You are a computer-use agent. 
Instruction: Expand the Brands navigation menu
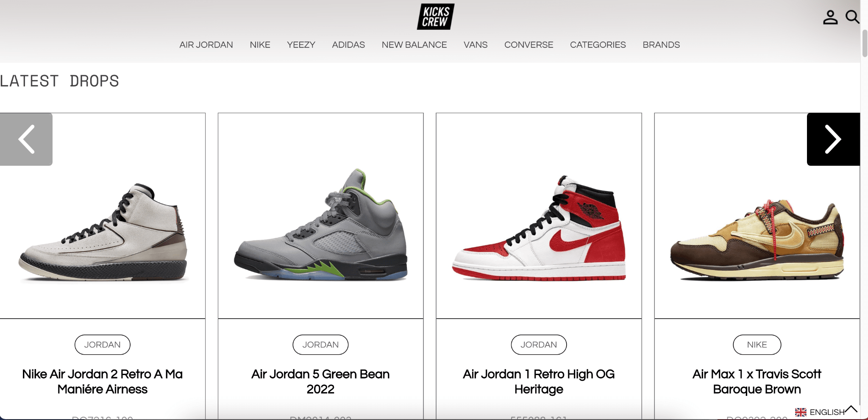point(661,45)
